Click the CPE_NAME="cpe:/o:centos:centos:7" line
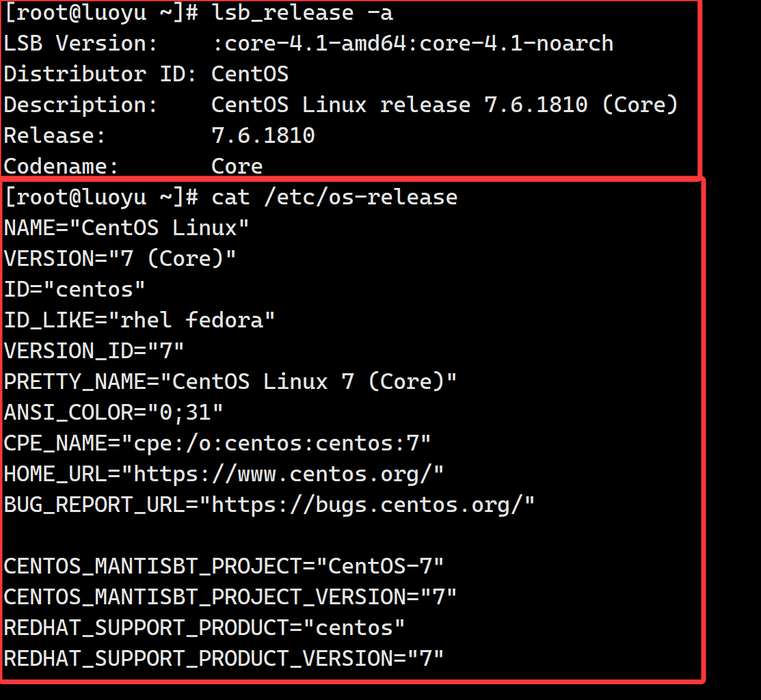Image resolution: width=761 pixels, height=700 pixels. [217, 444]
